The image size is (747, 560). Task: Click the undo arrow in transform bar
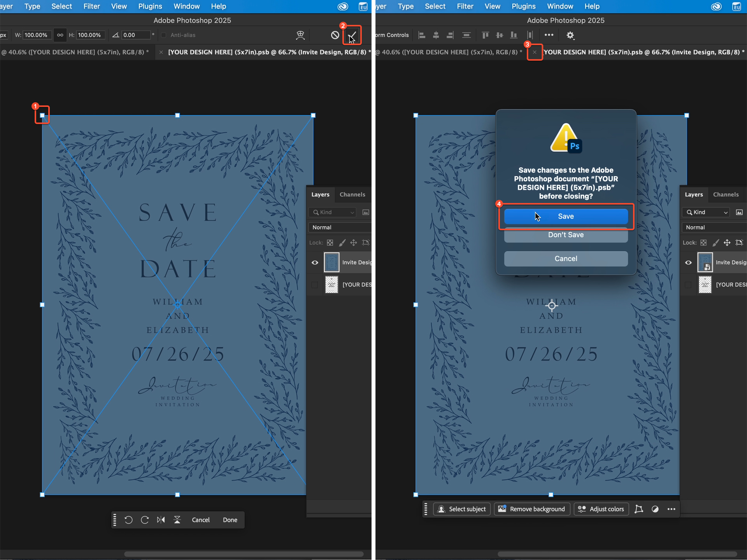pyautogui.click(x=128, y=520)
